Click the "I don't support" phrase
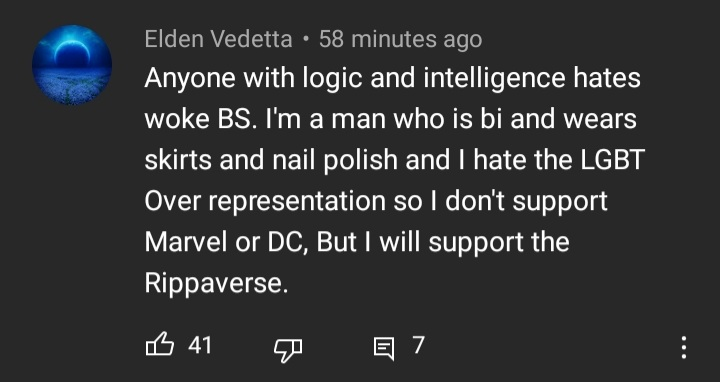The height and width of the screenshot is (382, 720). 518,201
